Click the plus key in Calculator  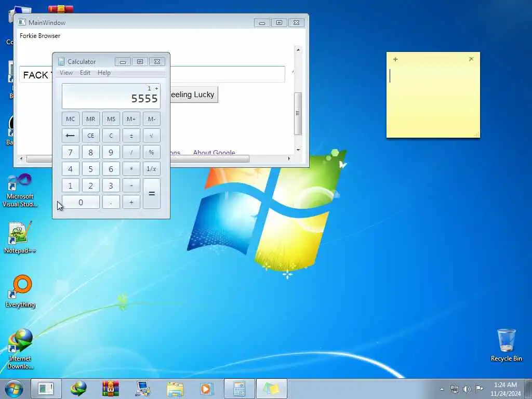pyautogui.click(x=131, y=202)
